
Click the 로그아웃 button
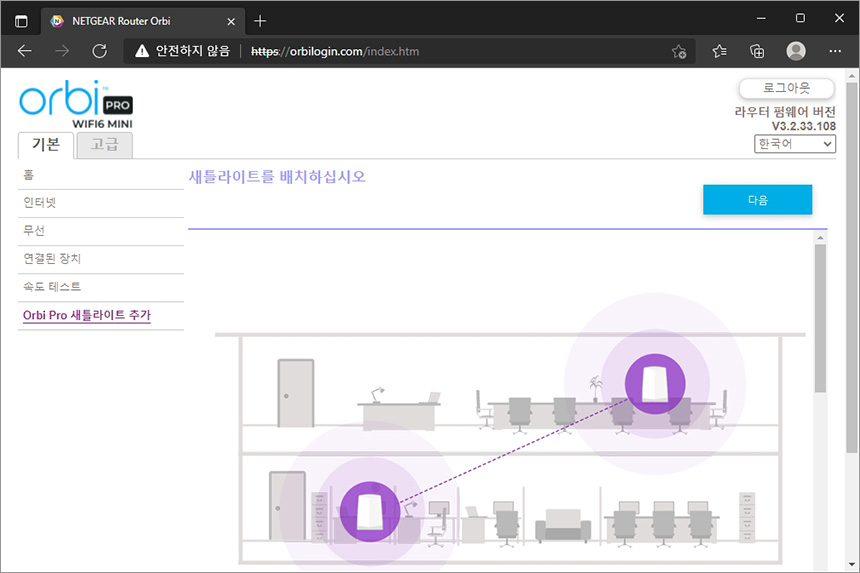pos(787,88)
